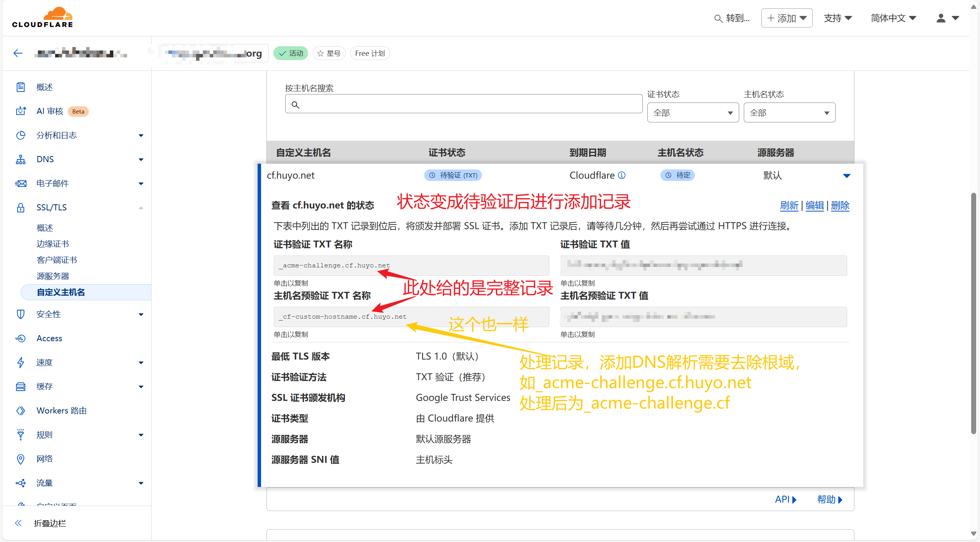The height and width of the screenshot is (542, 980).
Task: Click the Workers 路由 diamond icon
Action: click(21, 410)
